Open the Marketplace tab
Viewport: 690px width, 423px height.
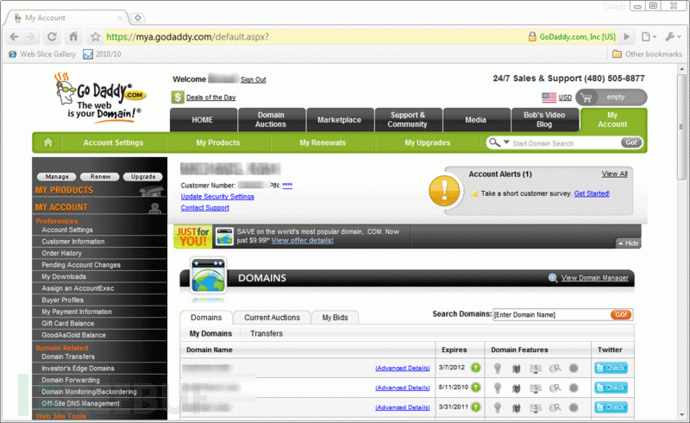340,120
